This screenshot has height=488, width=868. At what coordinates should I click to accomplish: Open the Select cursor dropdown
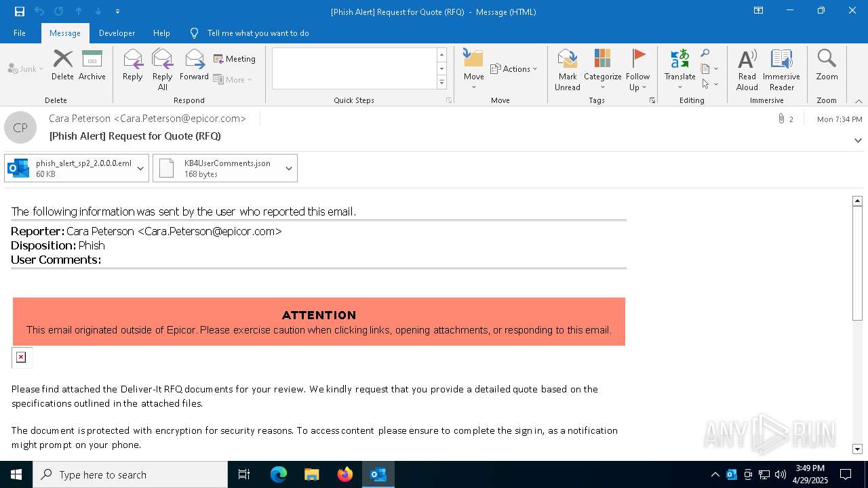[x=709, y=84]
